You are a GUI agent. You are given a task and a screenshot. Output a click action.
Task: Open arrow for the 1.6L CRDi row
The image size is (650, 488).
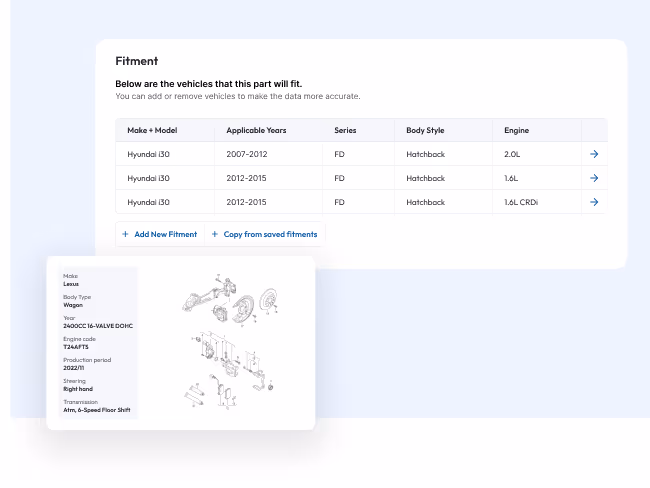[x=594, y=202]
